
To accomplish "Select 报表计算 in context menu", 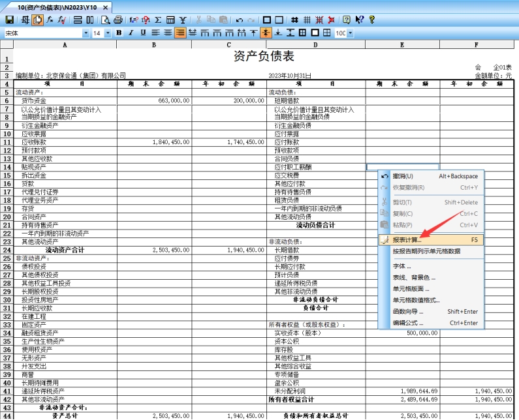I will tap(407, 240).
